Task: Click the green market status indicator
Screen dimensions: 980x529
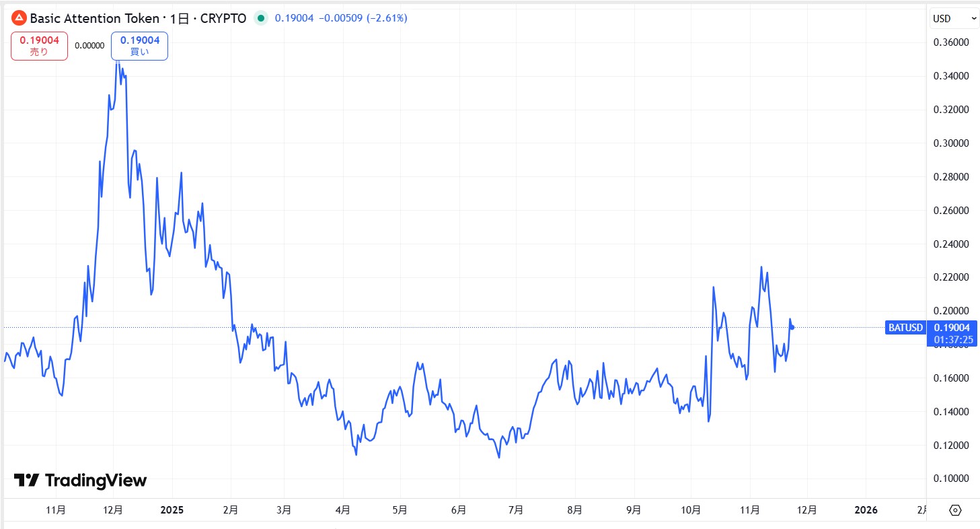Action: [x=260, y=18]
